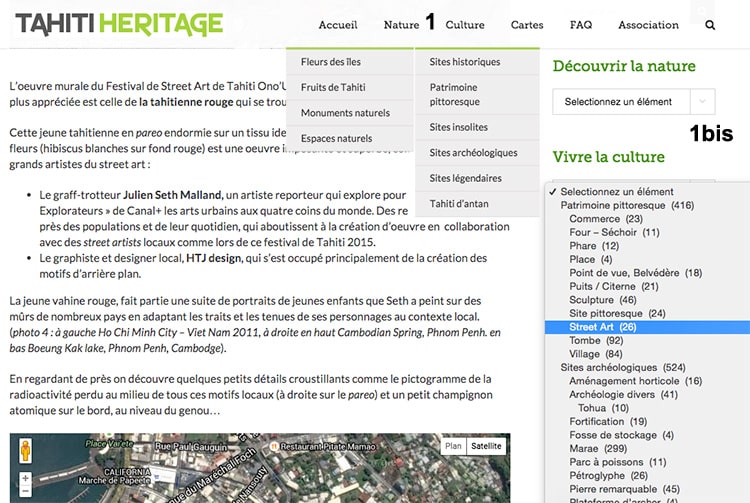Open the Nature menu in navbar
This screenshot has width=750, height=503.
click(401, 25)
